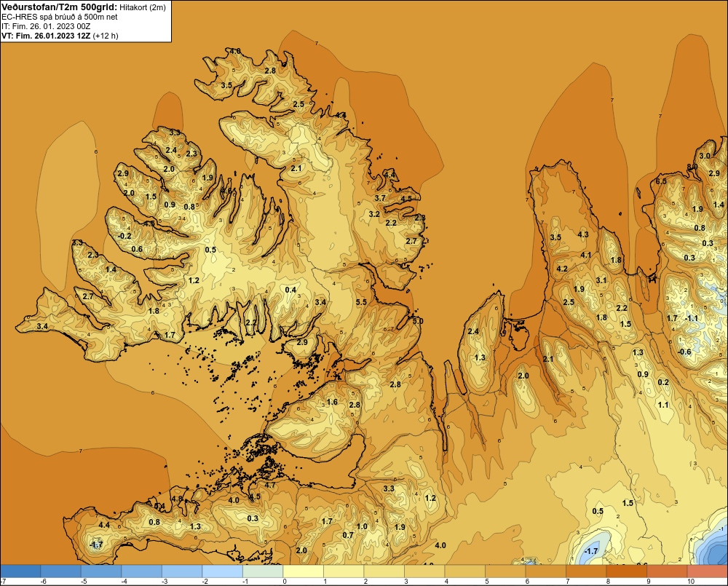Click the '-0.2' temperature value on the map
This screenshot has width=728, height=586.
point(124,236)
